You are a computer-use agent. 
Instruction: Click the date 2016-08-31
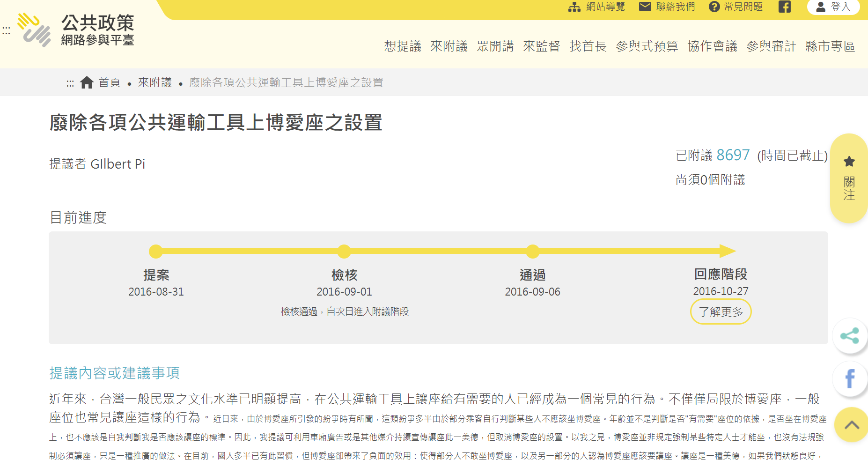pyautogui.click(x=156, y=292)
